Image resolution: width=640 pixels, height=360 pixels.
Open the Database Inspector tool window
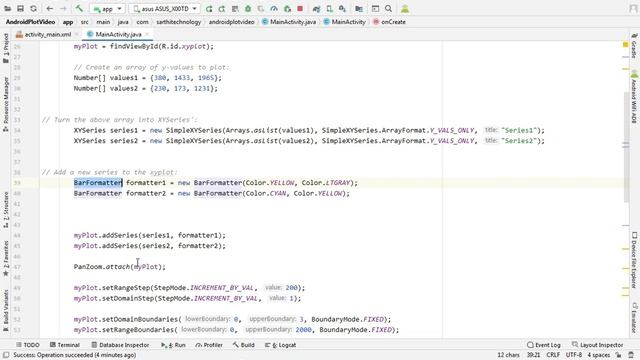120,345
